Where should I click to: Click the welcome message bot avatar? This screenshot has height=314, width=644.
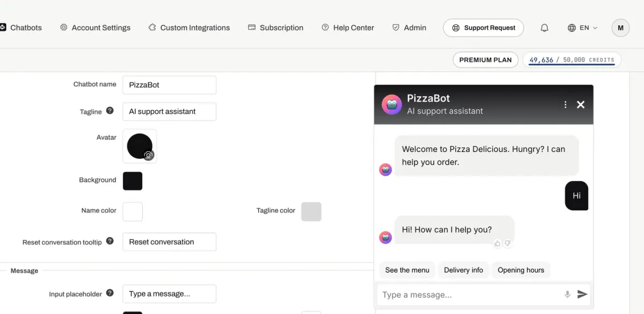(x=385, y=170)
